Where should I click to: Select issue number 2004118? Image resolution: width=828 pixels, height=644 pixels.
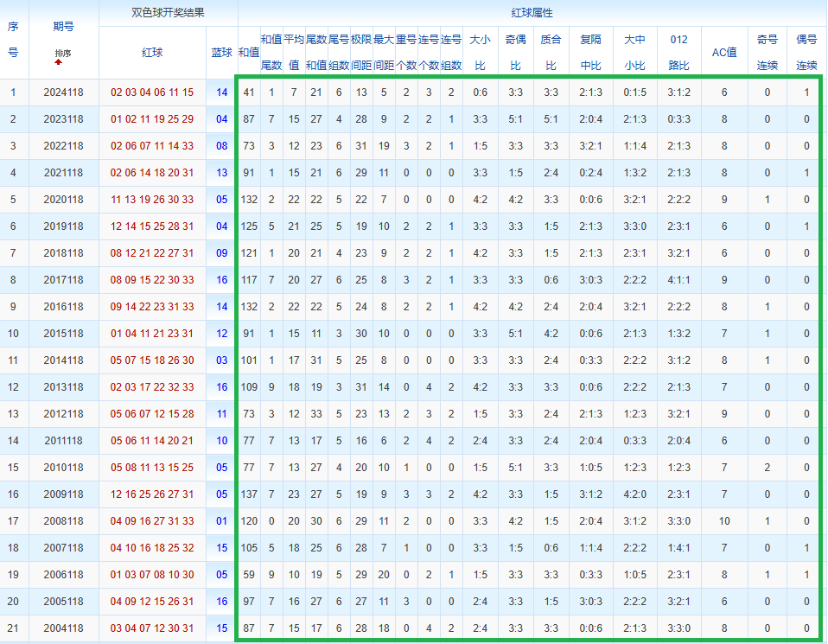(x=63, y=628)
